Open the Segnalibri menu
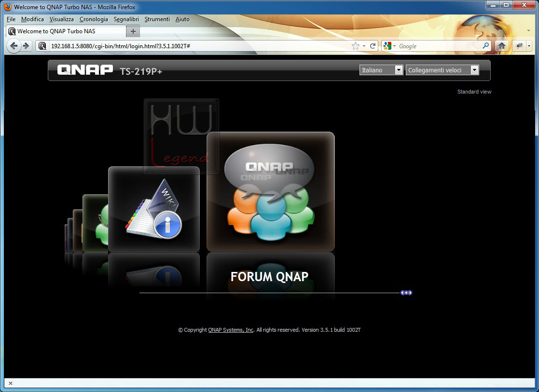Screen dimensions: 539x392 [126, 19]
